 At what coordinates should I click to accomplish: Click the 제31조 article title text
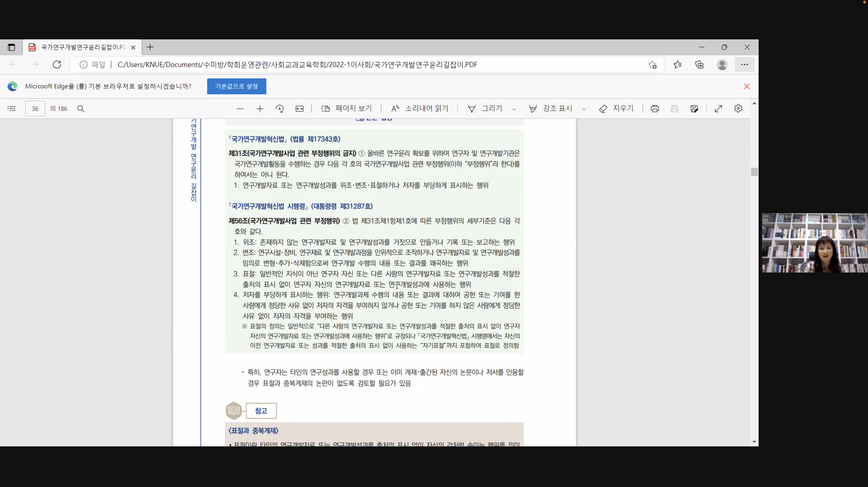tap(292, 153)
